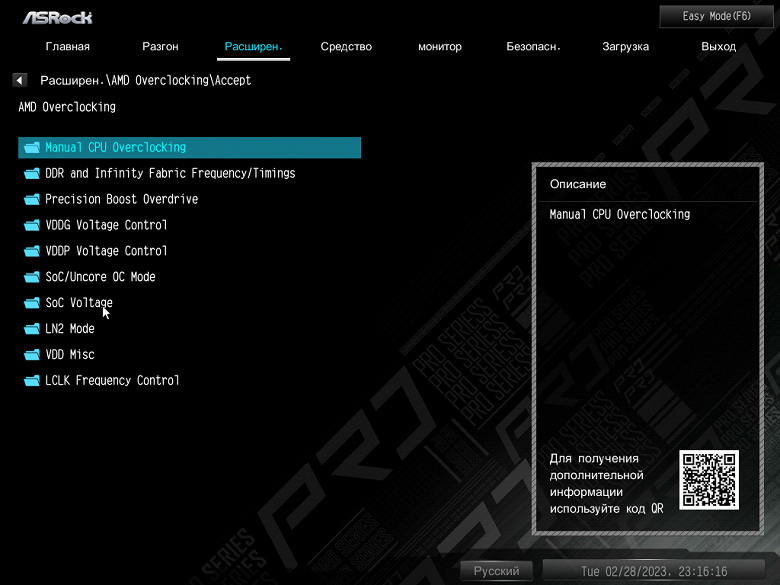Go to the Выход tab
The width and height of the screenshot is (780, 585).
click(x=718, y=47)
